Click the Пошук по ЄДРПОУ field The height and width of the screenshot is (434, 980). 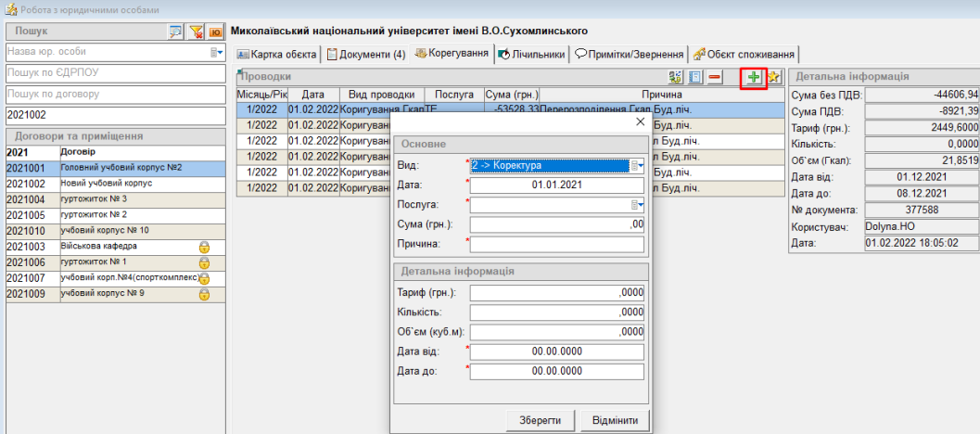(x=115, y=73)
